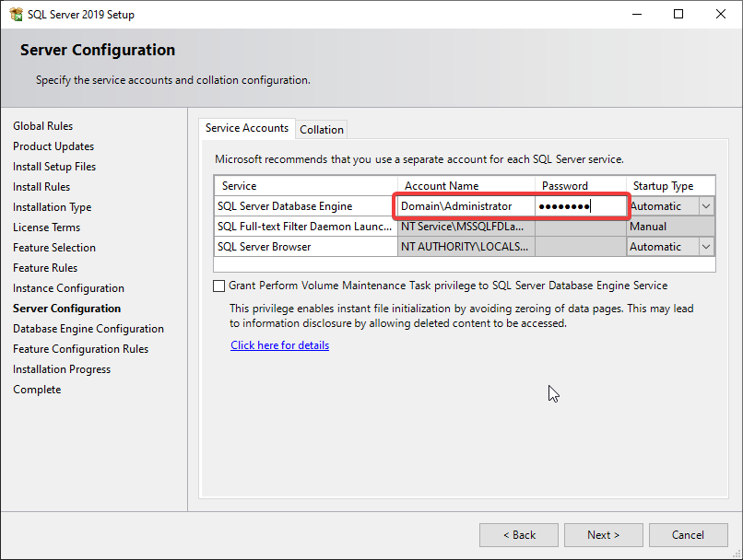Click the Password column header
743x560 pixels.
click(581, 185)
